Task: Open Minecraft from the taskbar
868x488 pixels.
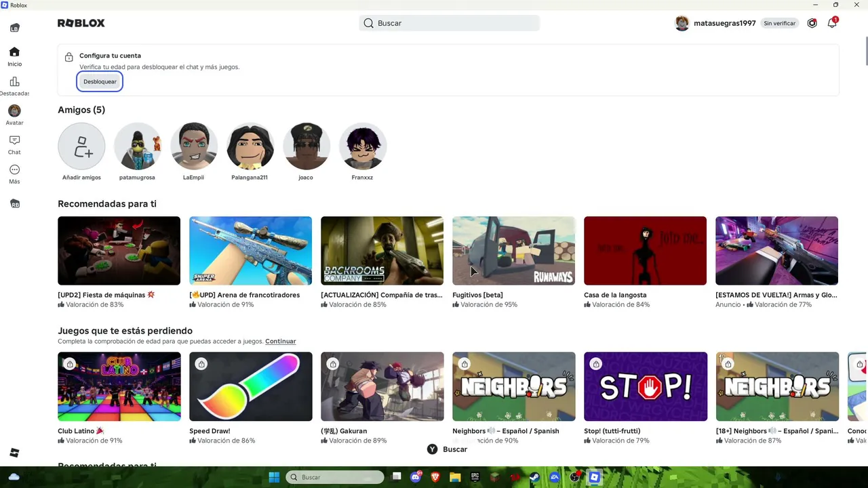Action: click(x=495, y=477)
